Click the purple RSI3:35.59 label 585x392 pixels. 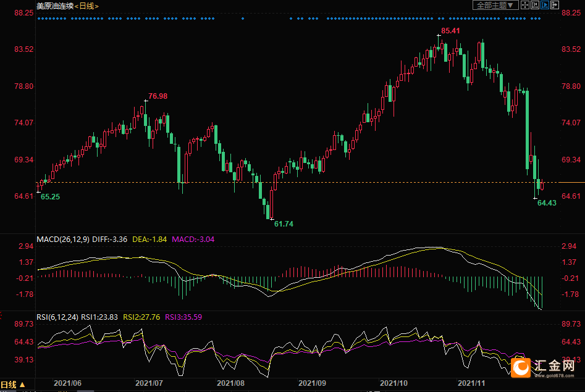click(183, 317)
